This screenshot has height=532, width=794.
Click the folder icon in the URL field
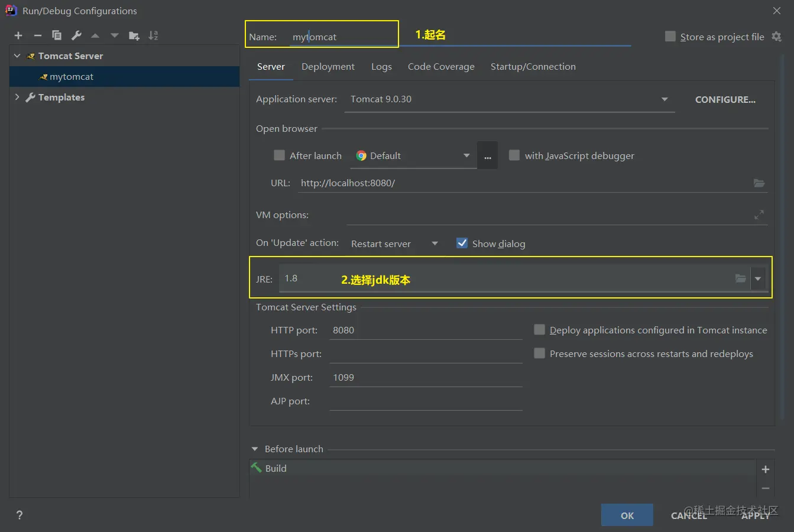pos(759,183)
